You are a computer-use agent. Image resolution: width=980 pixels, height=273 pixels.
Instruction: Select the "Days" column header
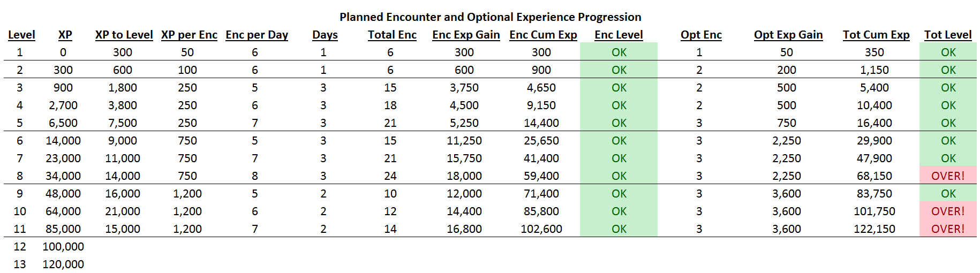[x=325, y=35]
